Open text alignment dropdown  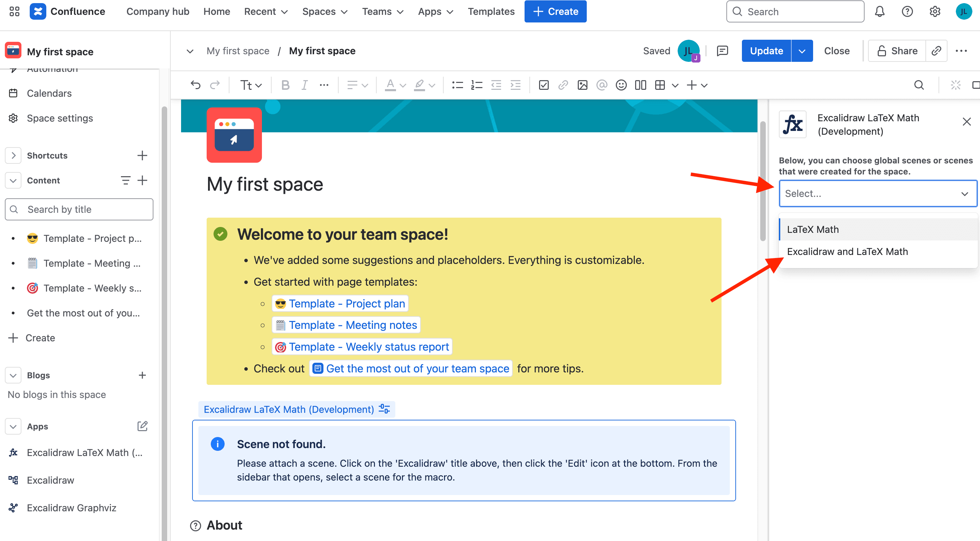(x=357, y=85)
